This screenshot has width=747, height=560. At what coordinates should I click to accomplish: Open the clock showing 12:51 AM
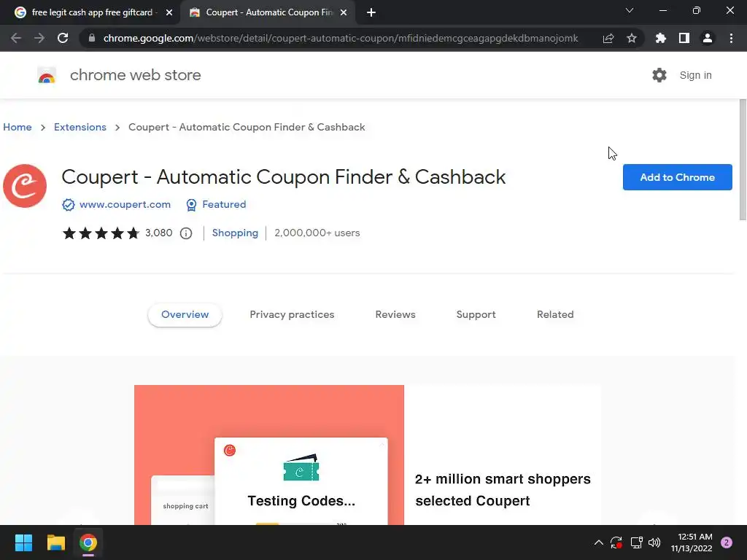point(692,542)
